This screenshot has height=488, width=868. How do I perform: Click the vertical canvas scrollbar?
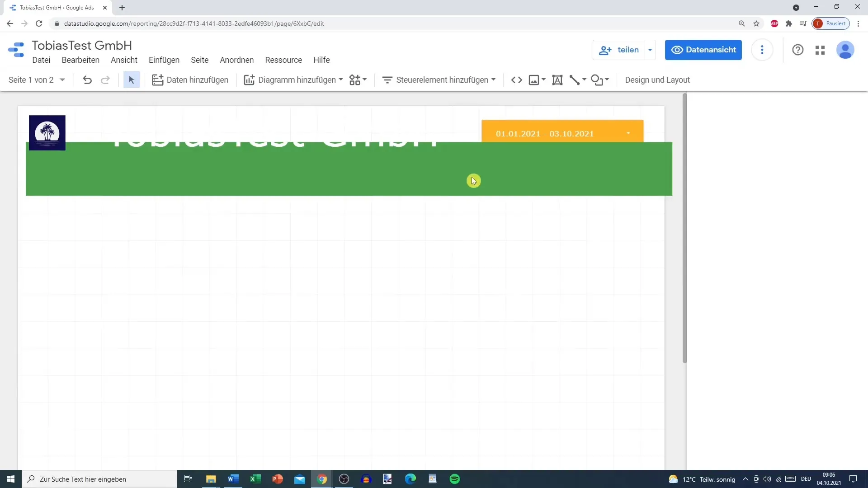point(684,228)
